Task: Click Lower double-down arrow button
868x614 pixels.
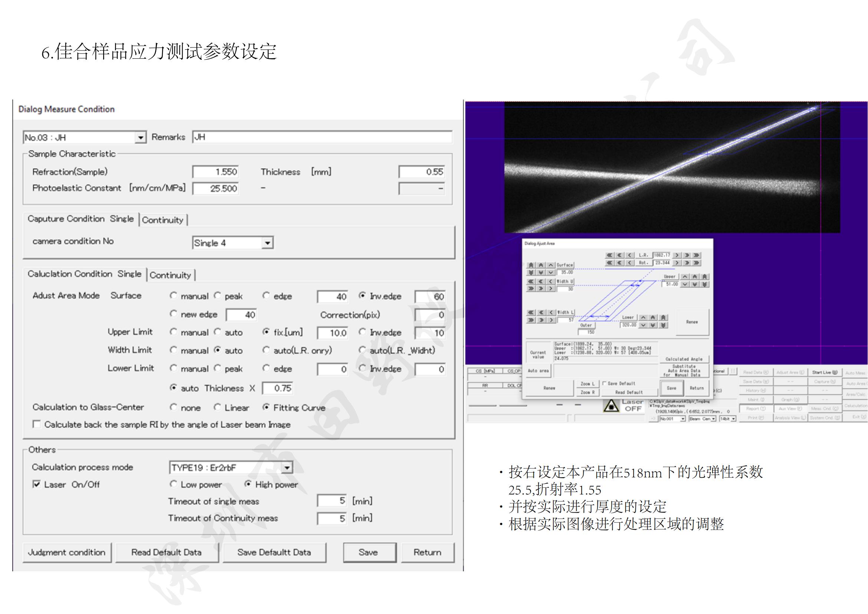Action: (653, 325)
